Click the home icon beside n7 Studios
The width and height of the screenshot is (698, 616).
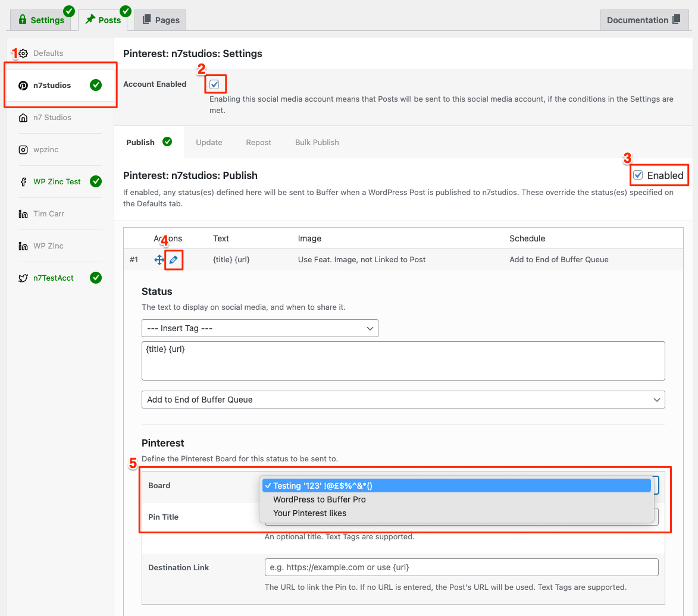[23, 117]
